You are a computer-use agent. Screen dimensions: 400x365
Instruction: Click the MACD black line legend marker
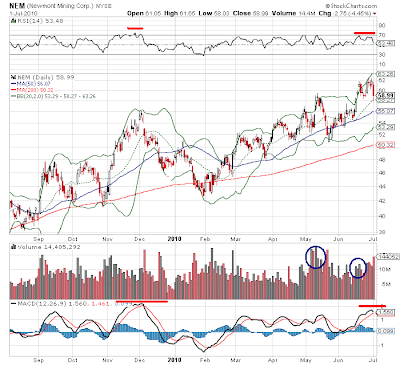13,304
